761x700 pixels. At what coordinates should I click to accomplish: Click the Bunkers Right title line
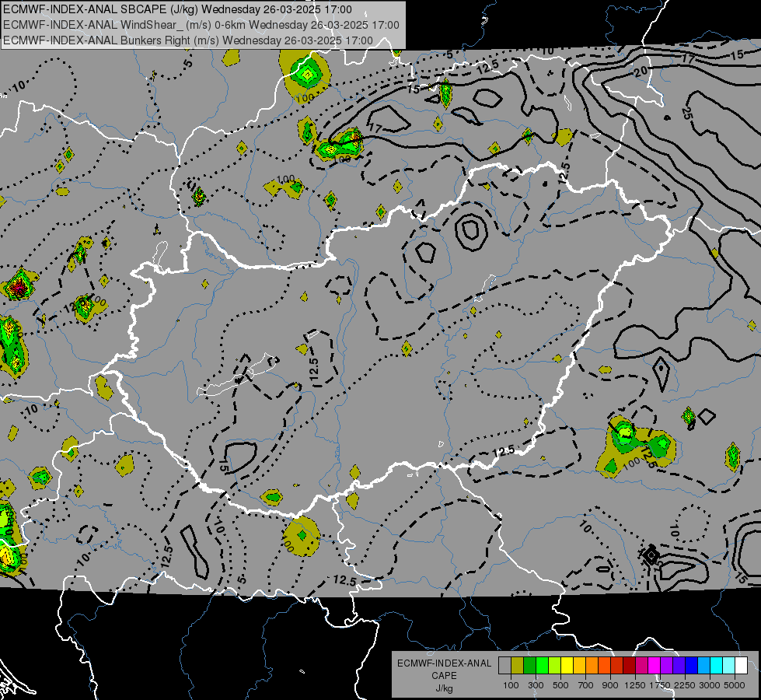[x=188, y=40]
